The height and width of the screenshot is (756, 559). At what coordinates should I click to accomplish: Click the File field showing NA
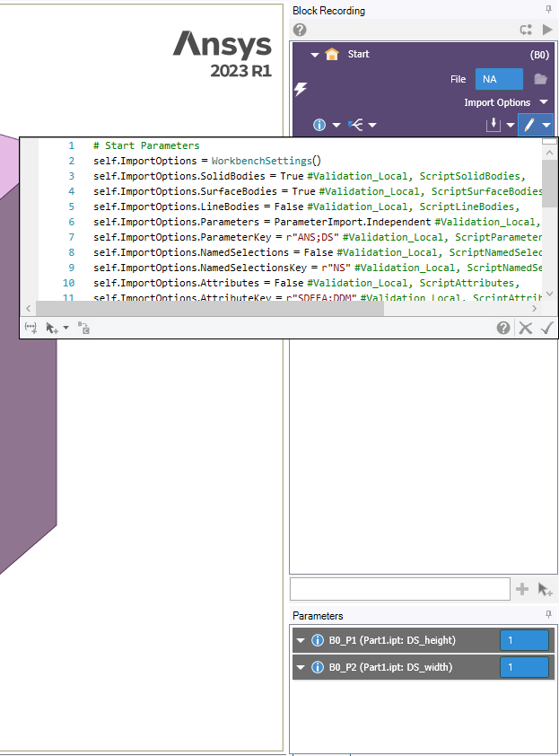[499, 79]
